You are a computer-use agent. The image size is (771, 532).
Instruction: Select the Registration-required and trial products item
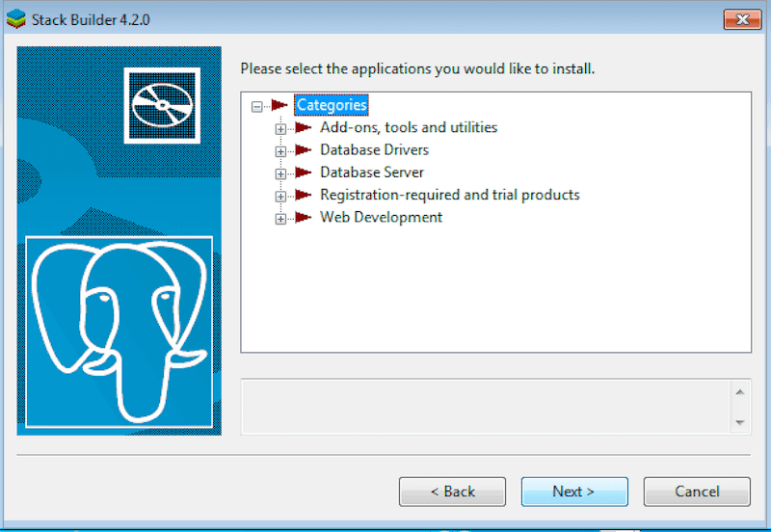click(449, 195)
